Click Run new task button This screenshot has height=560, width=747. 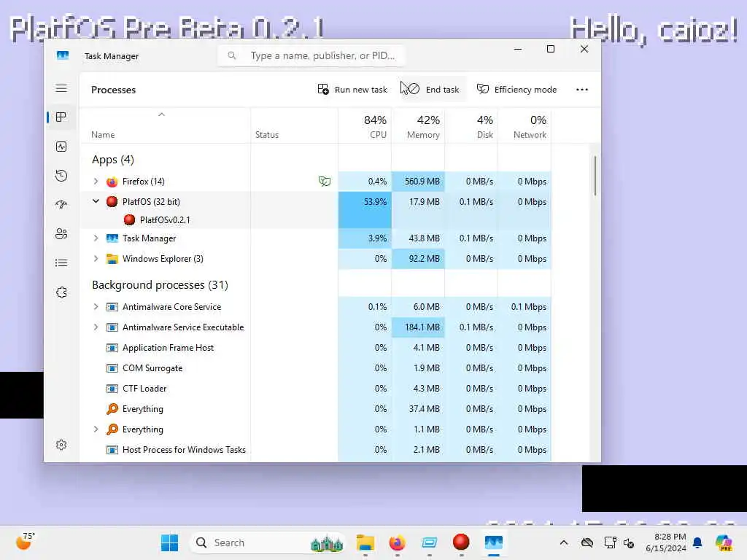coord(352,90)
